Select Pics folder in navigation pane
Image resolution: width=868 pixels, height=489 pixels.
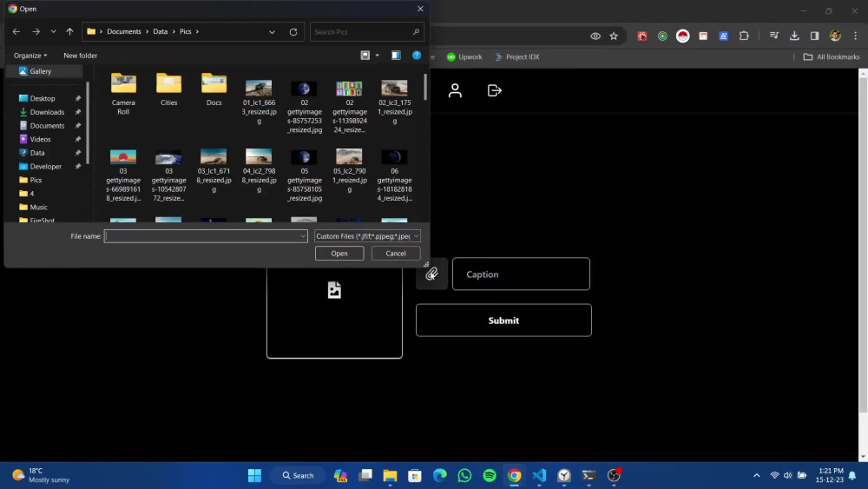point(36,180)
